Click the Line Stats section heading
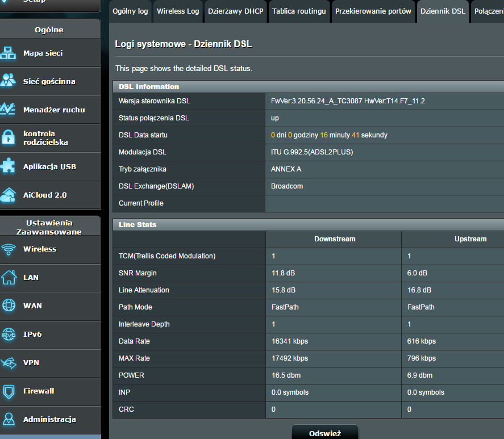The width and height of the screenshot is (504, 439). click(x=138, y=225)
